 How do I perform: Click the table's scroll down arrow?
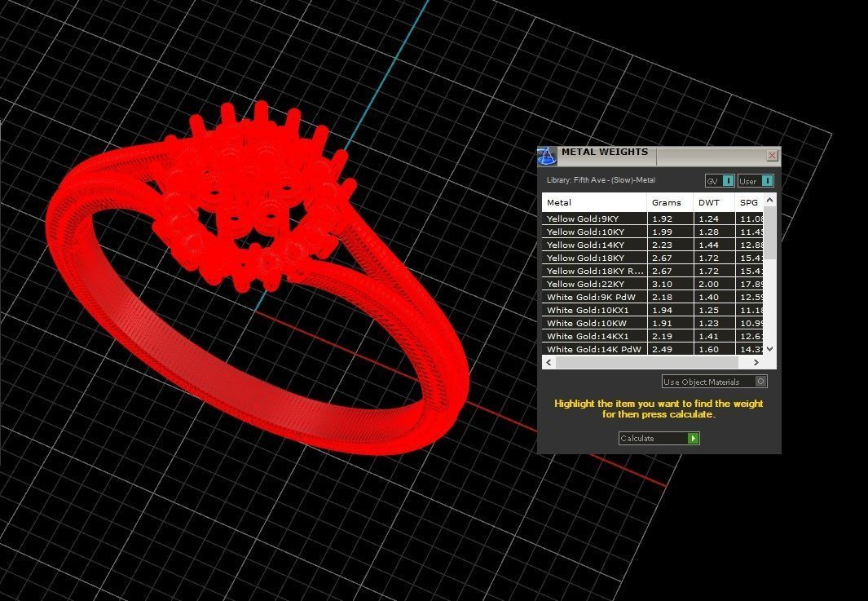point(770,349)
